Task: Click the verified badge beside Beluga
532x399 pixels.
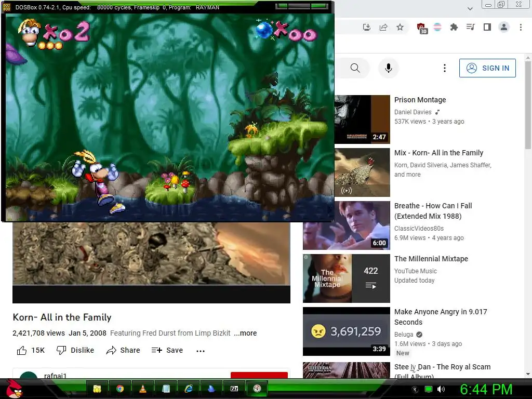Action: (x=419, y=335)
